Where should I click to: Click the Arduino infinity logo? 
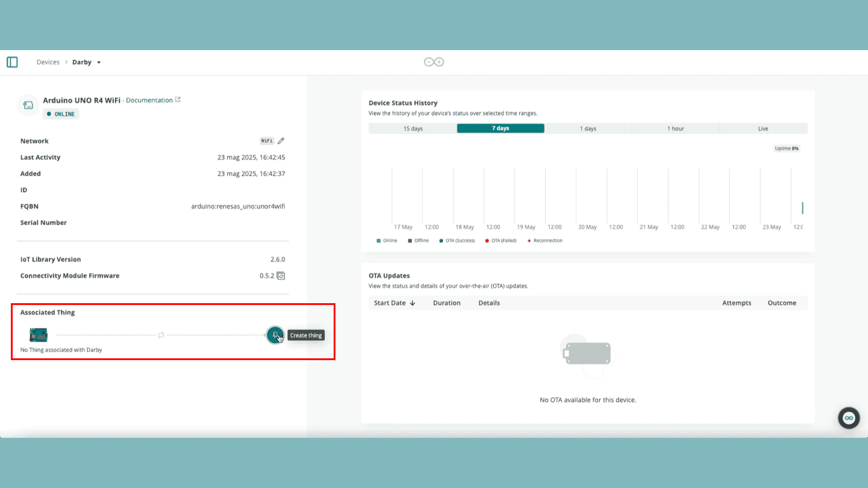434,62
